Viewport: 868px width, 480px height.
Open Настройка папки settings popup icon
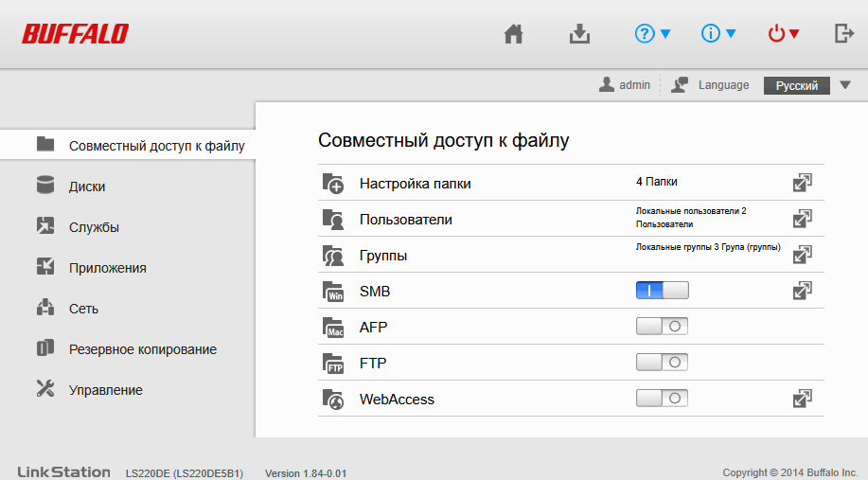pyautogui.click(x=802, y=183)
